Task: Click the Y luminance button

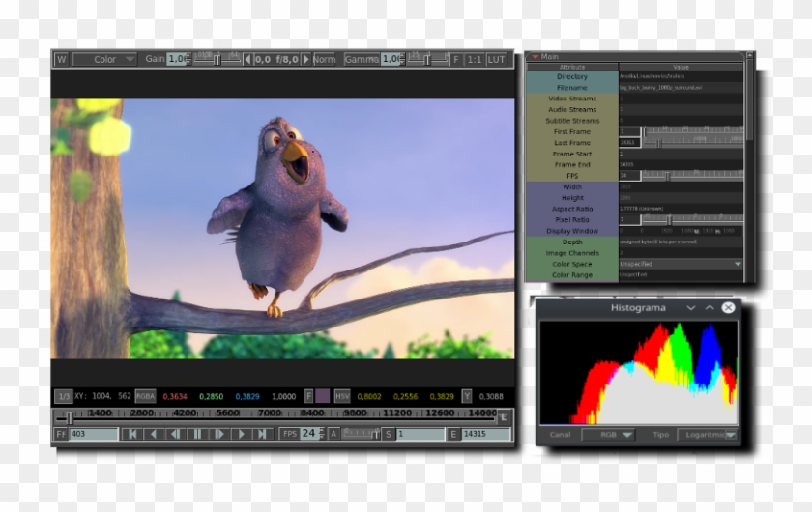Action: [467, 396]
